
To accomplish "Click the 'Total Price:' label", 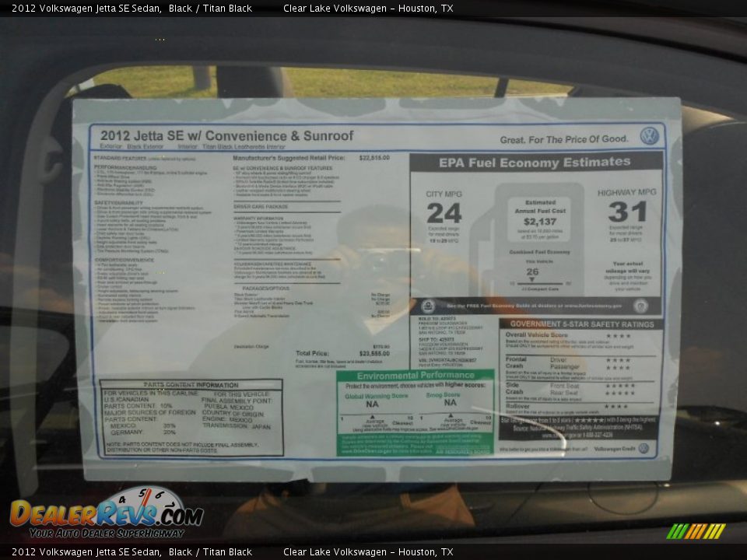I will tap(312, 353).
